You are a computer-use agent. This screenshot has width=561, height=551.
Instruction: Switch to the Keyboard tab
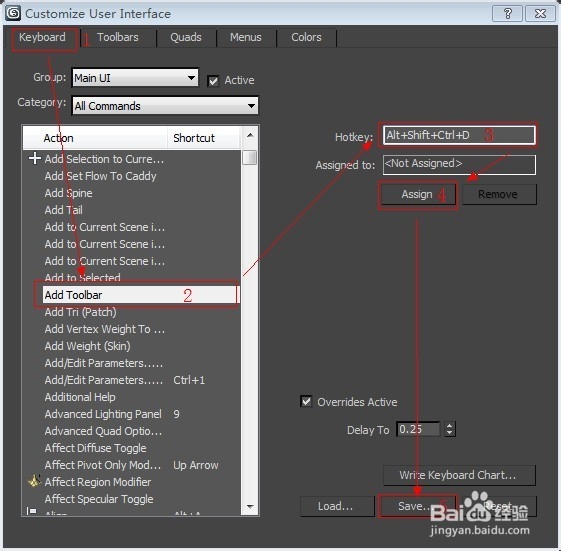click(42, 37)
